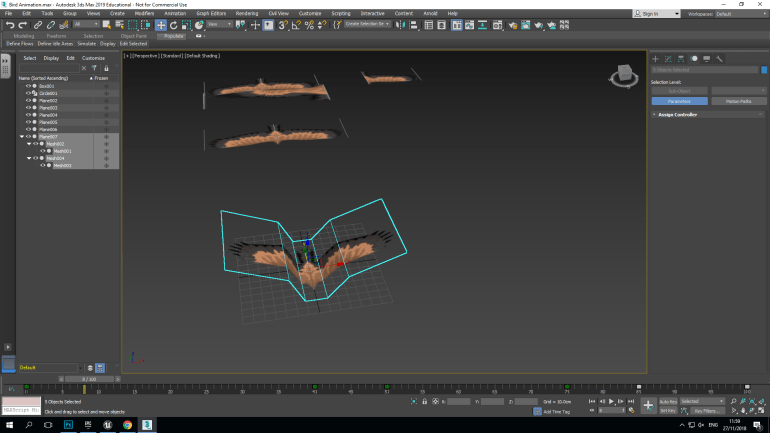The width and height of the screenshot is (770, 433).
Task: Open the Utilities wrench panel tab
Action: coord(719,58)
